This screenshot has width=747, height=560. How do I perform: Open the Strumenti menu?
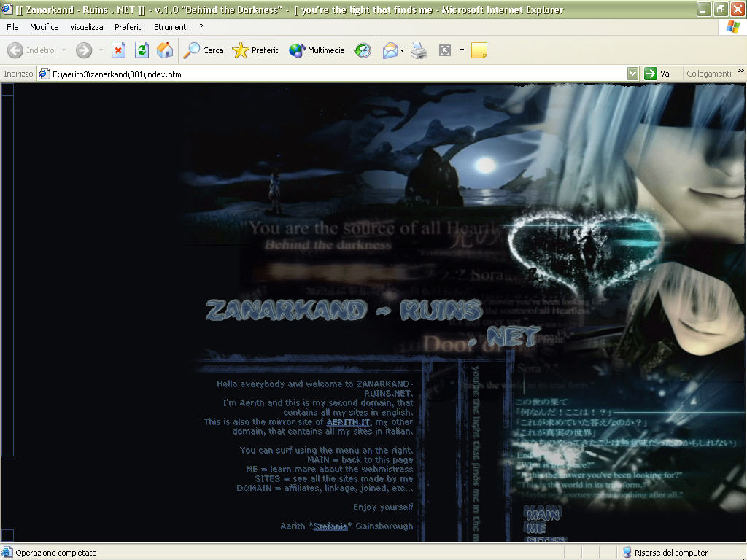click(x=171, y=27)
